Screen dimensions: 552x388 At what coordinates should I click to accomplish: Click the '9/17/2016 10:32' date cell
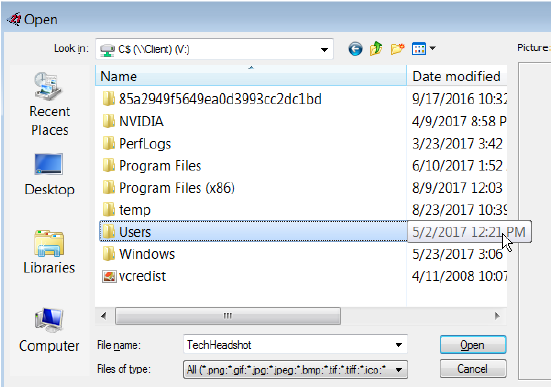click(x=459, y=99)
